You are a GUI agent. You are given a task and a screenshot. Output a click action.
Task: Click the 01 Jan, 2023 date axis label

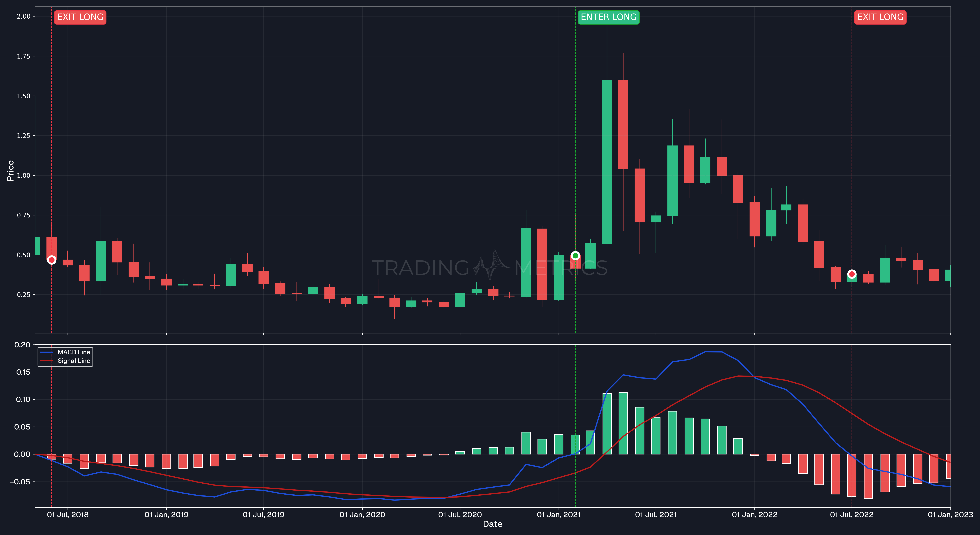[950, 515]
